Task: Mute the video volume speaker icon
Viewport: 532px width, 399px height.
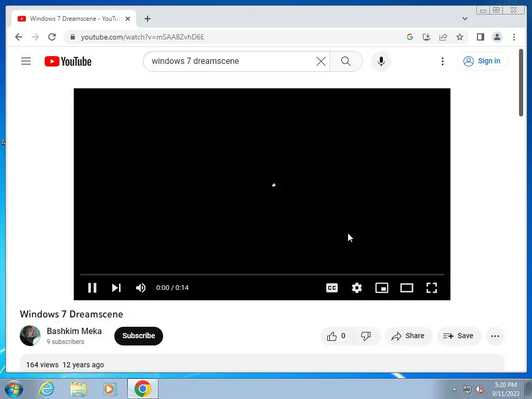Action: click(x=141, y=288)
